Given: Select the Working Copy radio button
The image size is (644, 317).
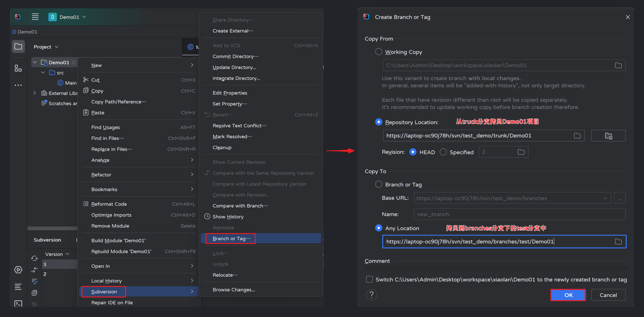Looking at the screenshot, I should click(379, 52).
